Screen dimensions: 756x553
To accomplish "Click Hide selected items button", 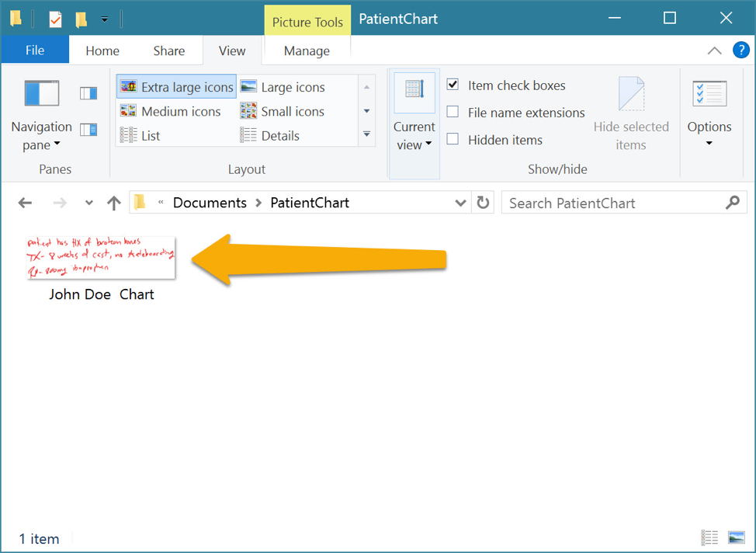I will tap(631, 114).
